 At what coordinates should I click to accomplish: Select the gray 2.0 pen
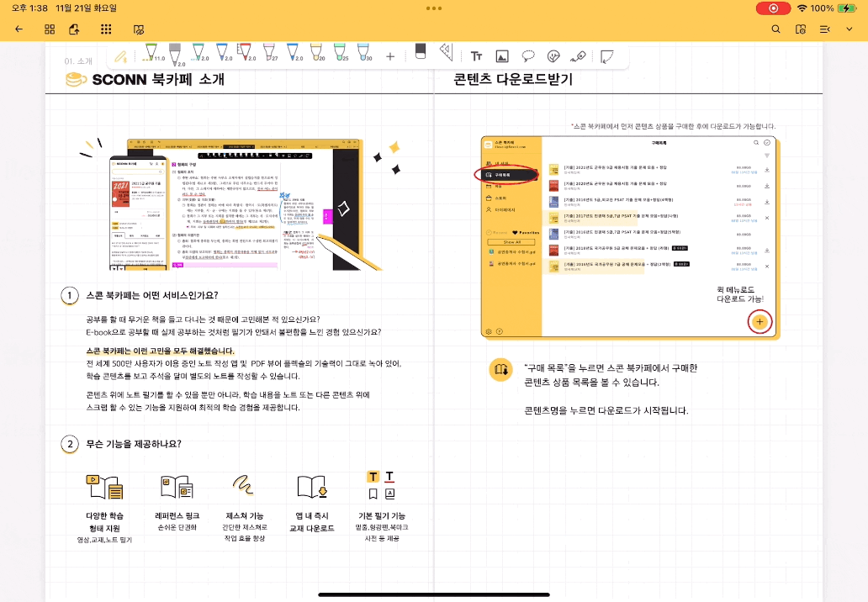[176, 55]
